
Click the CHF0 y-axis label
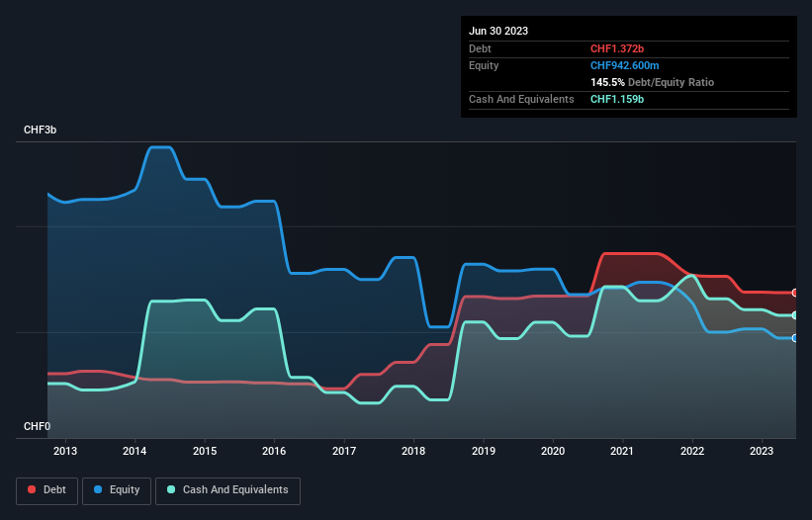click(37, 426)
